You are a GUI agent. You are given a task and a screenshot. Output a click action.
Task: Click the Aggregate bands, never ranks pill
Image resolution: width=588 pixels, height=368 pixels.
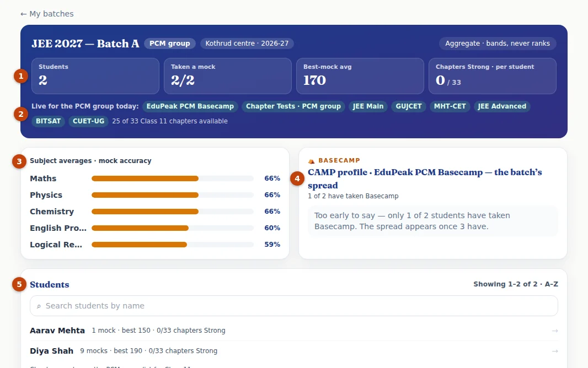(x=497, y=44)
